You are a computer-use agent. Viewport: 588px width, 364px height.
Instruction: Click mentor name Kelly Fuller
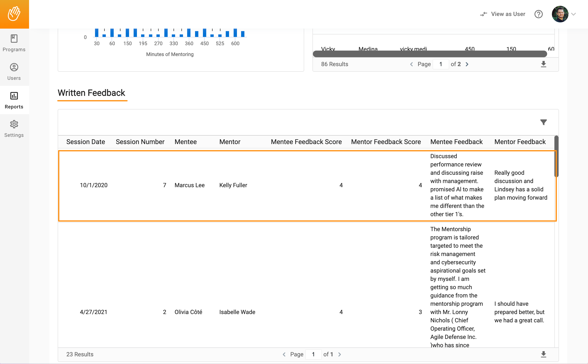pos(233,185)
